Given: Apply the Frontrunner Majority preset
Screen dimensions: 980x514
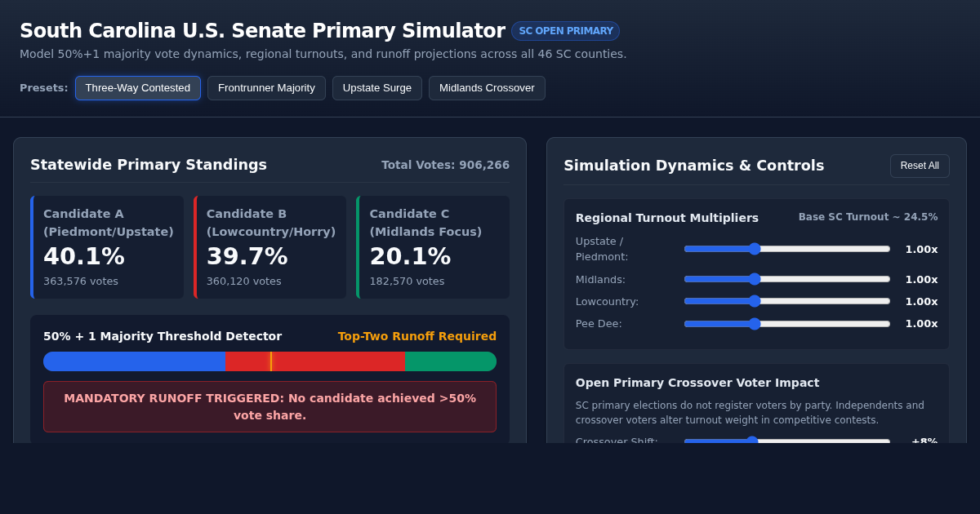Looking at the screenshot, I should tap(266, 88).
